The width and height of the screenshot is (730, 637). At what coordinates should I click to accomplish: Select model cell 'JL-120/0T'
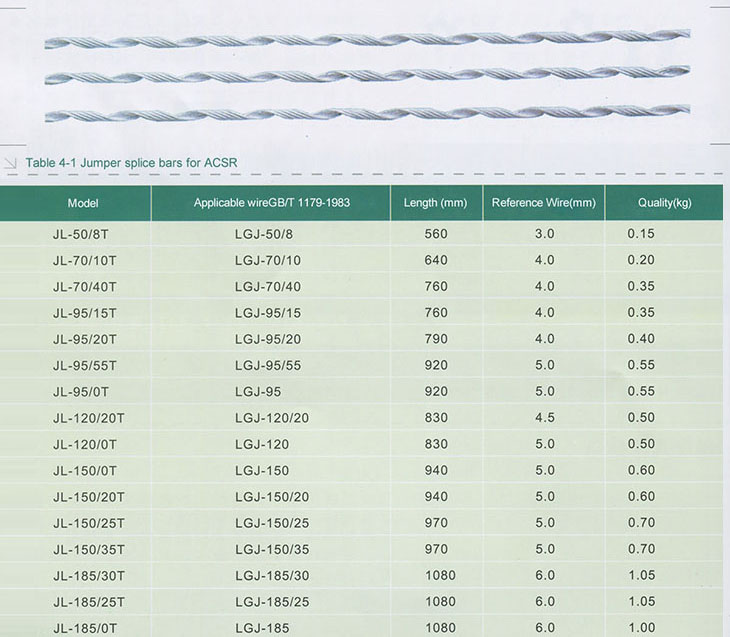(84, 445)
